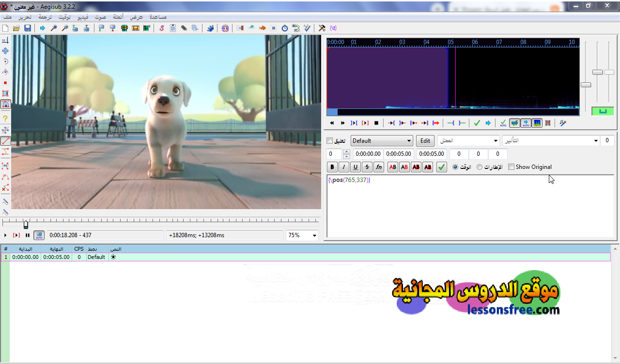The width and height of the screenshot is (620, 364).
Task: Play the video with the play button
Action: (x=5, y=235)
